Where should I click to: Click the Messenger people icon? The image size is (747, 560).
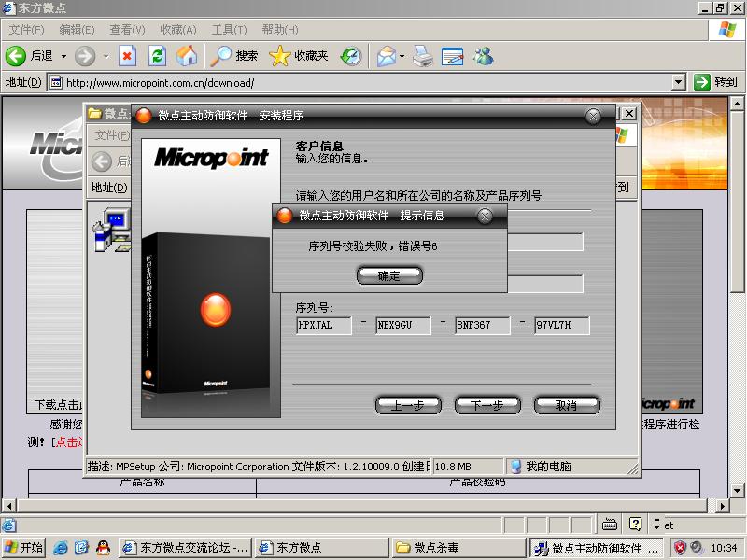click(483, 56)
